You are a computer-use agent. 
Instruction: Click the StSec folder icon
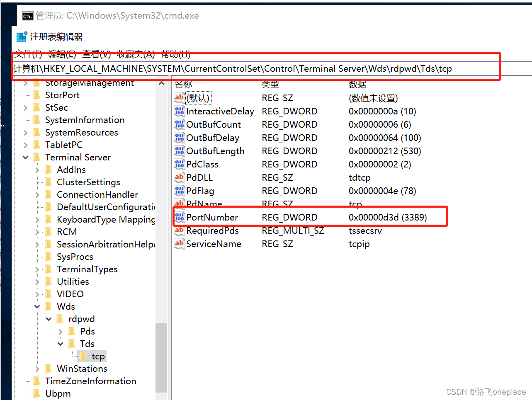click(x=37, y=107)
